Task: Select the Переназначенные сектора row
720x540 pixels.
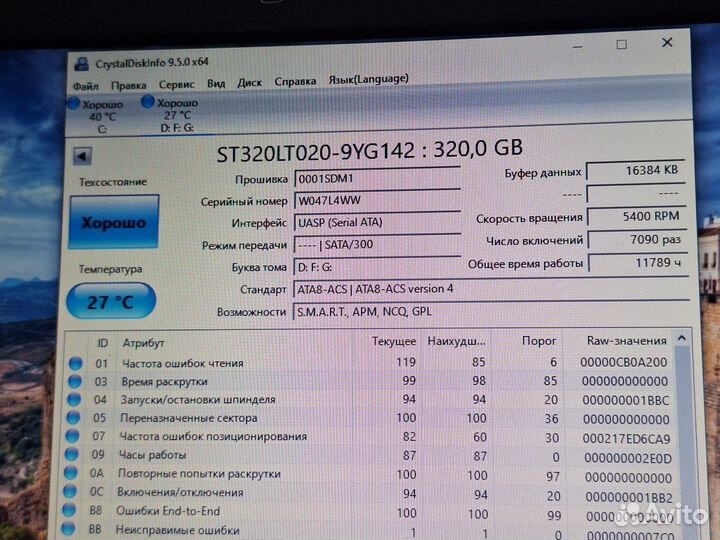Action: point(370,418)
